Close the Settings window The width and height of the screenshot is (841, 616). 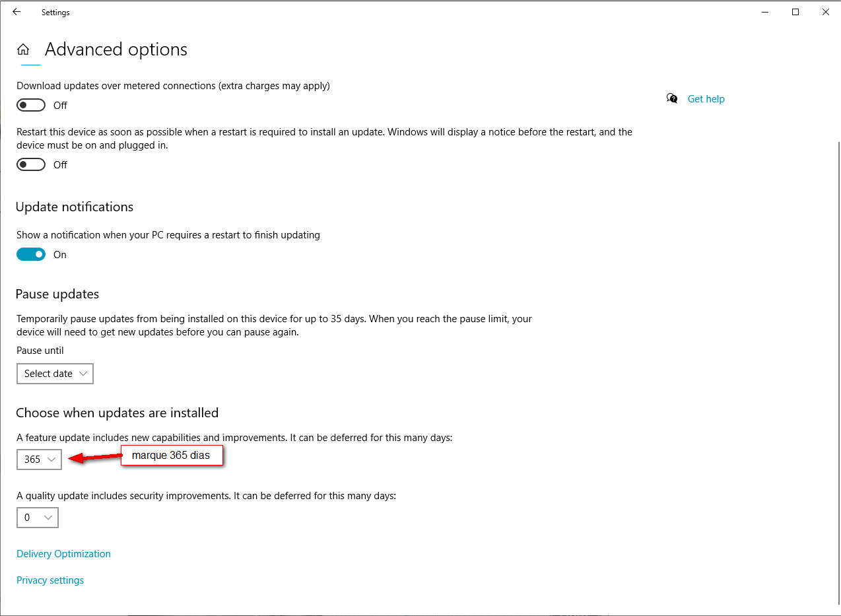826,12
